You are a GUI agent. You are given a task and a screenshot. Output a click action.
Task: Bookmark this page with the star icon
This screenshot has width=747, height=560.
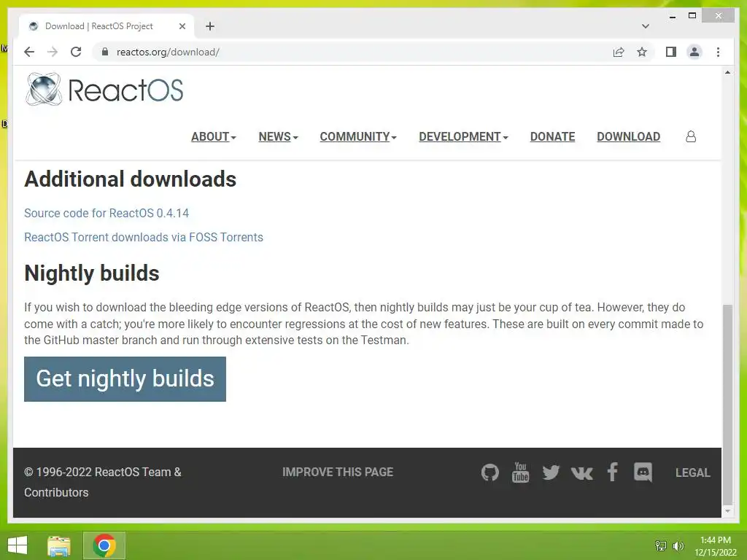click(x=642, y=52)
